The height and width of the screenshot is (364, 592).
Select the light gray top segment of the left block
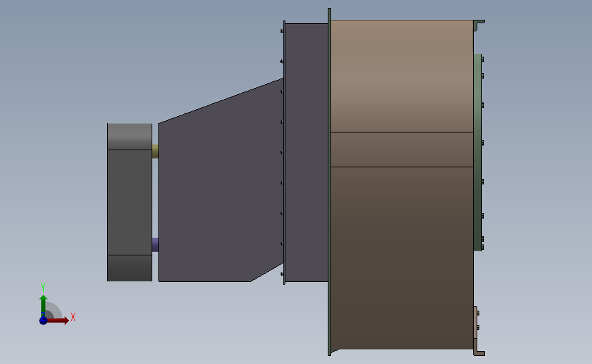tap(130, 137)
